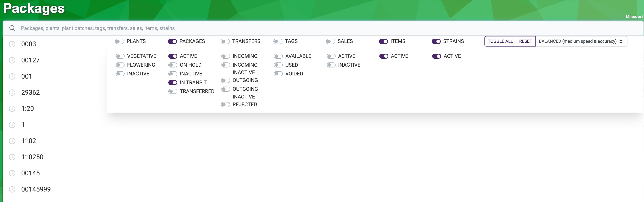Click the clock icon beside 29362
The height and width of the screenshot is (202, 644).
12,93
